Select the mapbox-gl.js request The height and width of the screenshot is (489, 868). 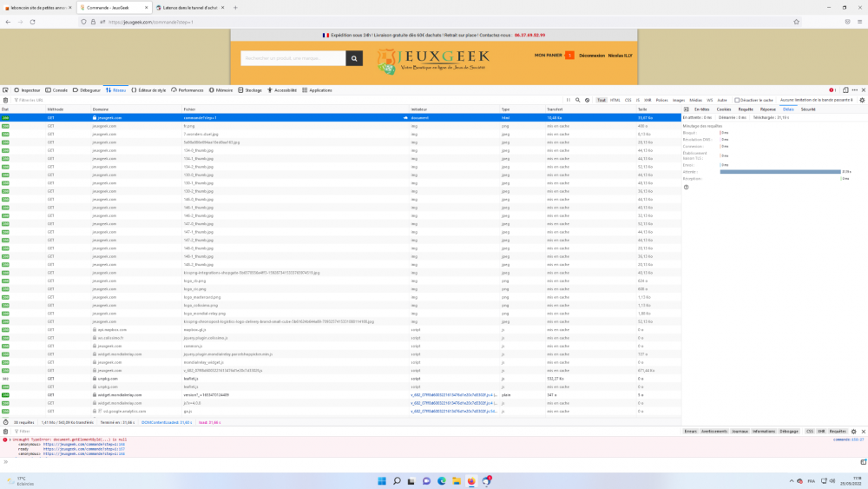coord(340,329)
